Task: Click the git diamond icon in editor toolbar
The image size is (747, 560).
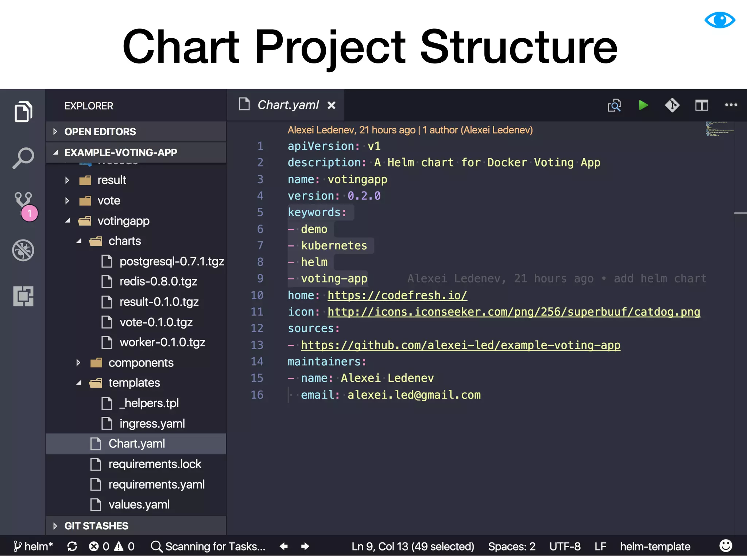Action: (x=672, y=106)
